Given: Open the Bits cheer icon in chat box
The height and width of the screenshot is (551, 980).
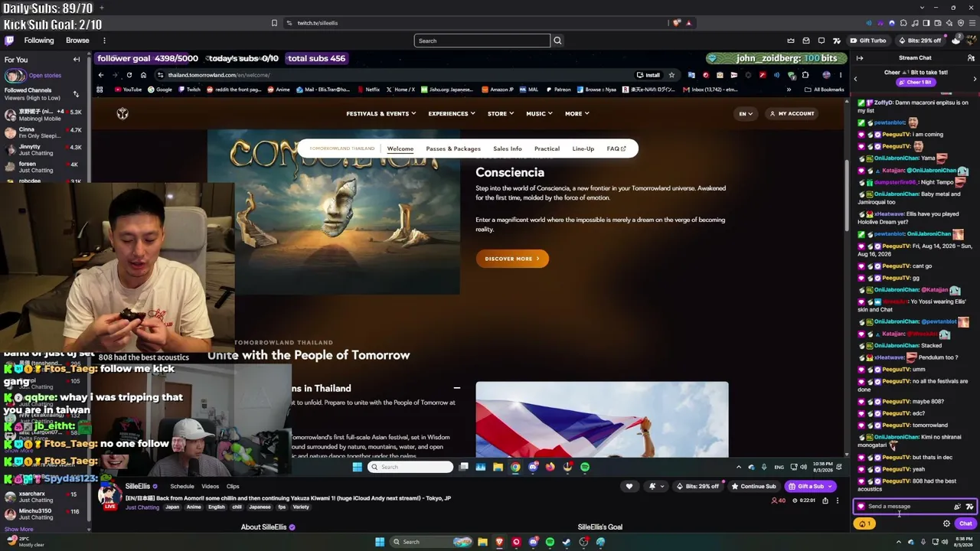Looking at the screenshot, I should click(957, 507).
